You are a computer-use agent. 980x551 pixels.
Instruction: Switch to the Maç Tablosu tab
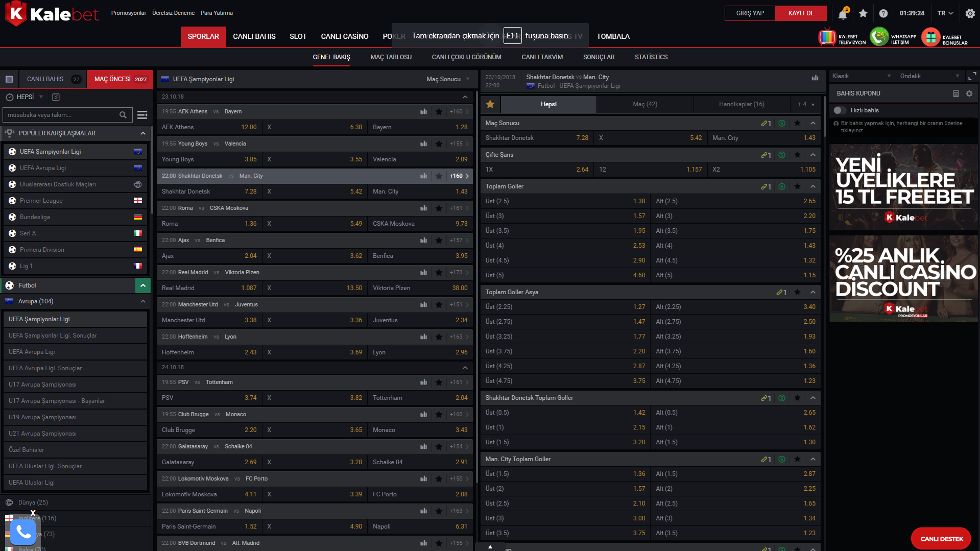[391, 57]
